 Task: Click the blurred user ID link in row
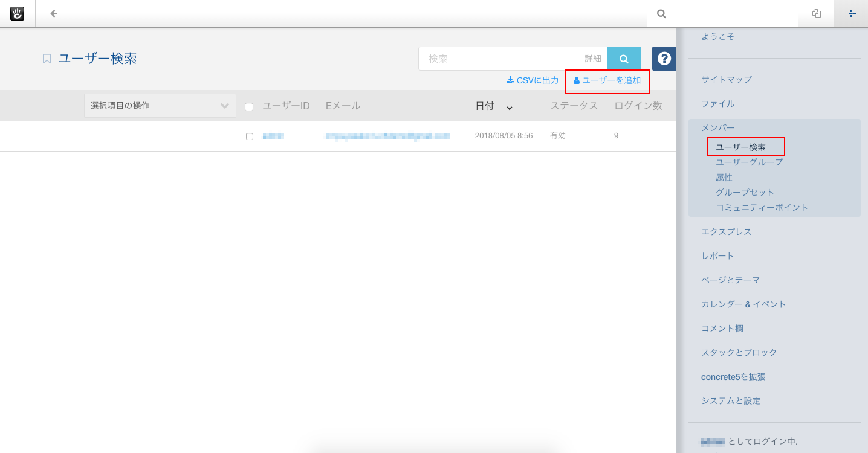click(x=273, y=136)
